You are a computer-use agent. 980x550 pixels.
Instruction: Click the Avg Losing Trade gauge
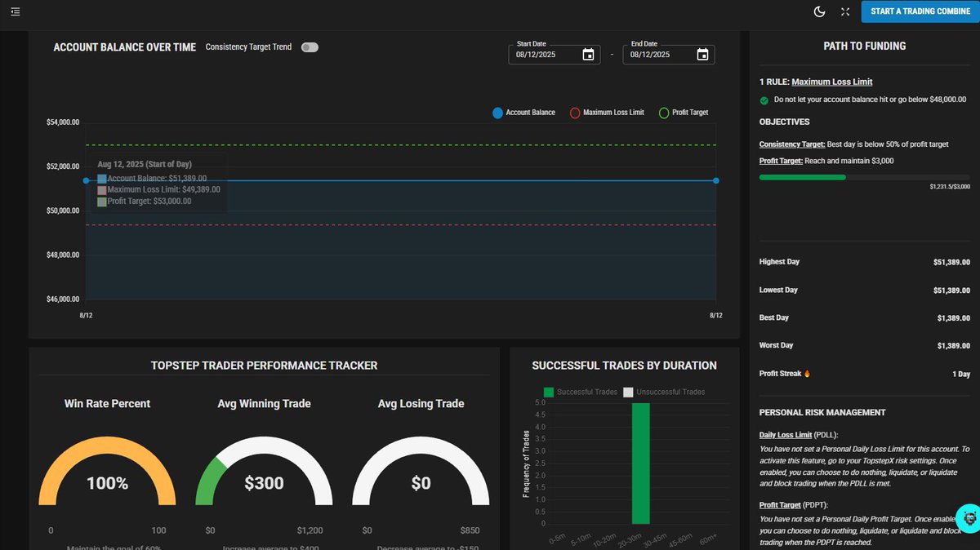pyautogui.click(x=421, y=469)
